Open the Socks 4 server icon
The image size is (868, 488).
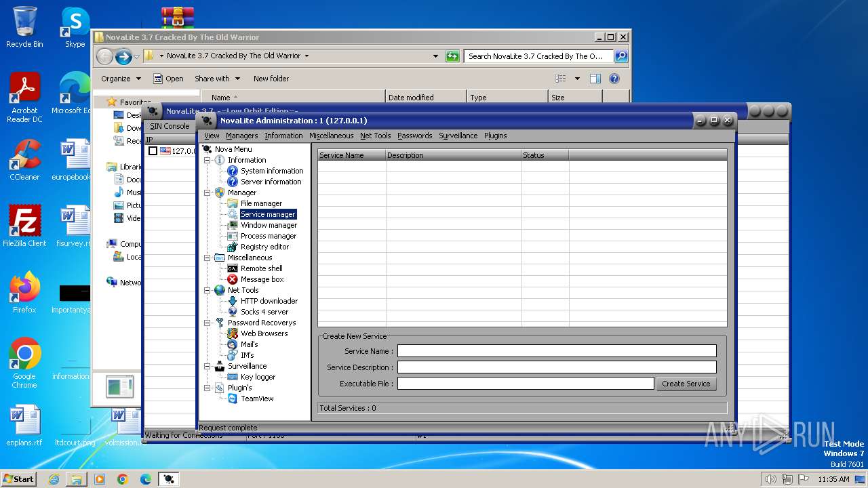pos(233,312)
